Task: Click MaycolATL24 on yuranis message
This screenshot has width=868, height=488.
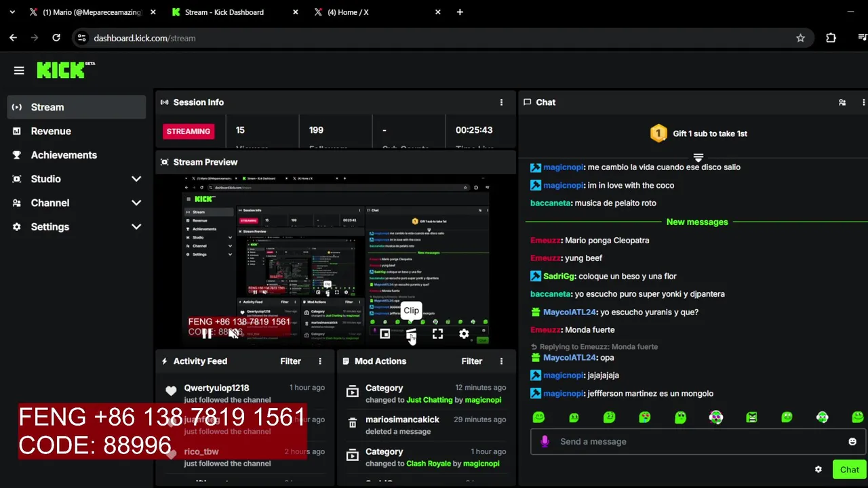Action: [x=570, y=312]
